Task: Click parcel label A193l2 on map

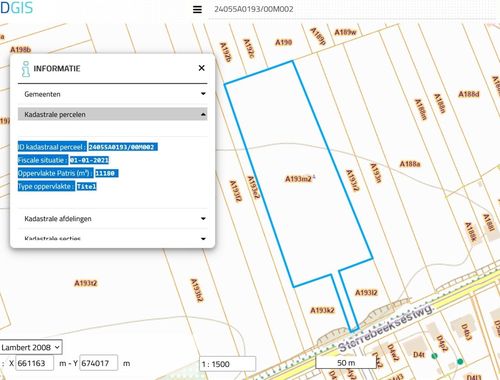Action: [x=366, y=293]
